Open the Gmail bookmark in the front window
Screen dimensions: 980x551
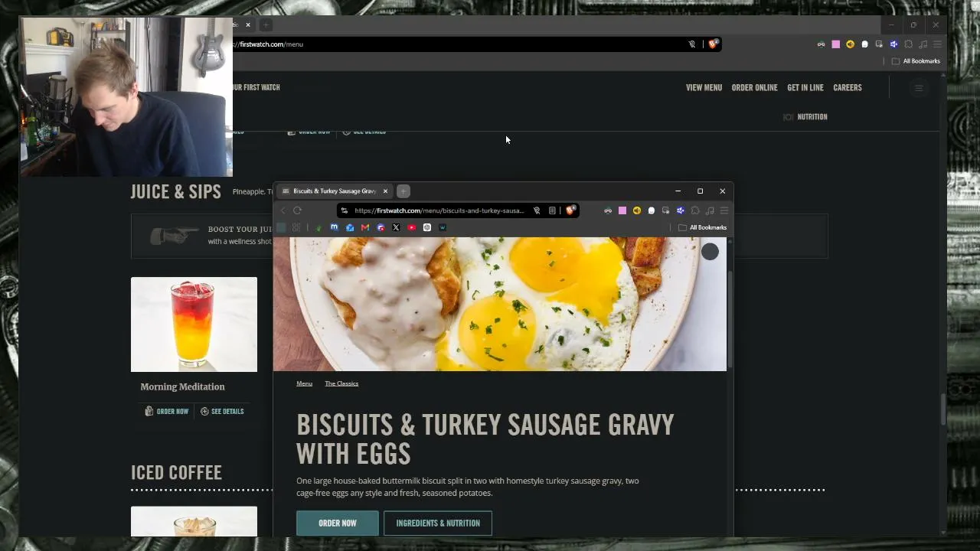(x=365, y=227)
